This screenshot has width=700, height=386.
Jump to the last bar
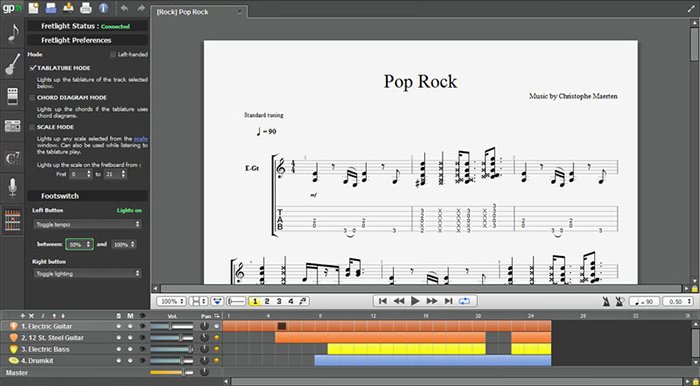[449, 301]
